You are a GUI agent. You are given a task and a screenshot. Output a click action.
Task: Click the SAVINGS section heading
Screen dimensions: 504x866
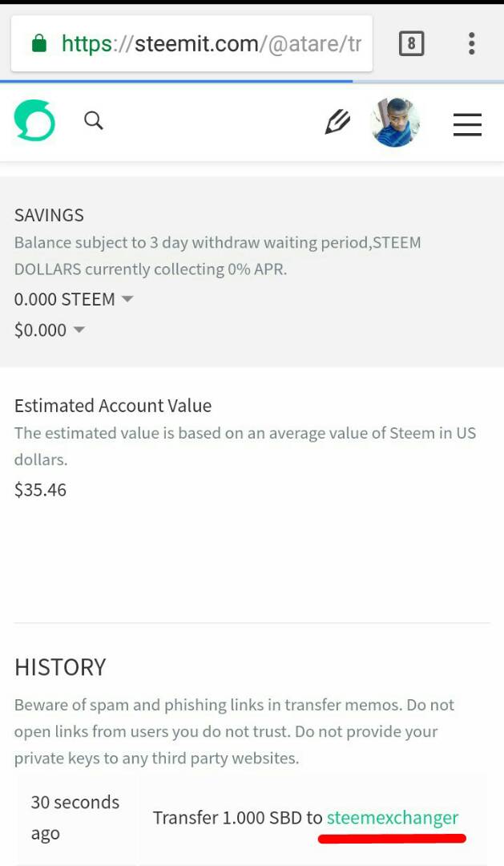tap(49, 215)
